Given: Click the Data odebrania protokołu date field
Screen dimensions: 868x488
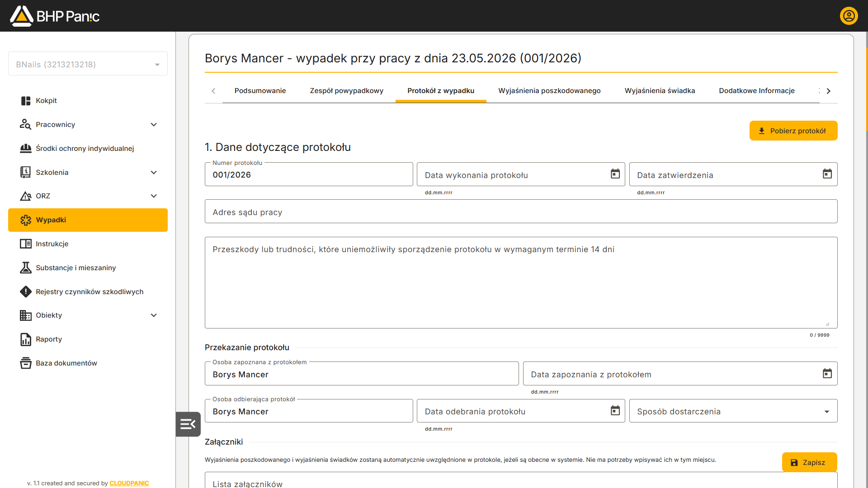Looking at the screenshot, I should pyautogui.click(x=521, y=411).
